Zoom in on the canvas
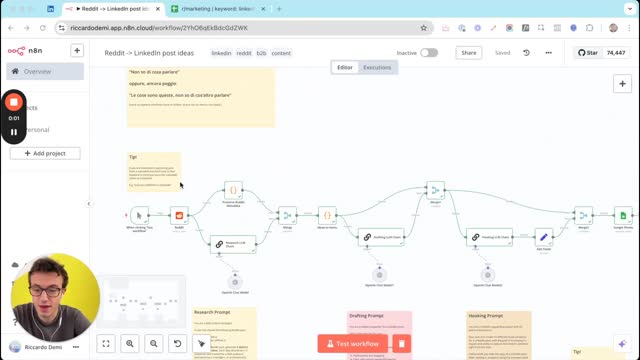Viewport: 640px width, 360px height. pos(130,344)
